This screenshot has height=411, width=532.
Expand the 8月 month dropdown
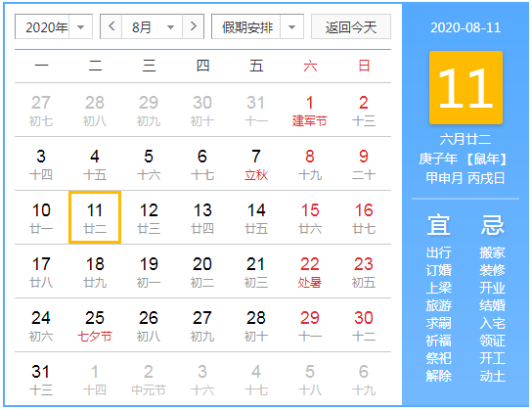point(152,26)
